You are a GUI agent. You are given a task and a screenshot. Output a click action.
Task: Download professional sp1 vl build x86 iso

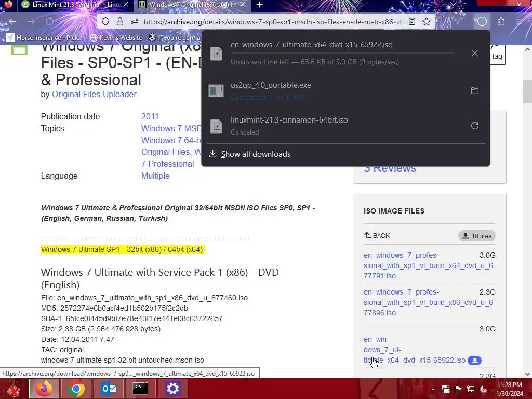[428, 303]
